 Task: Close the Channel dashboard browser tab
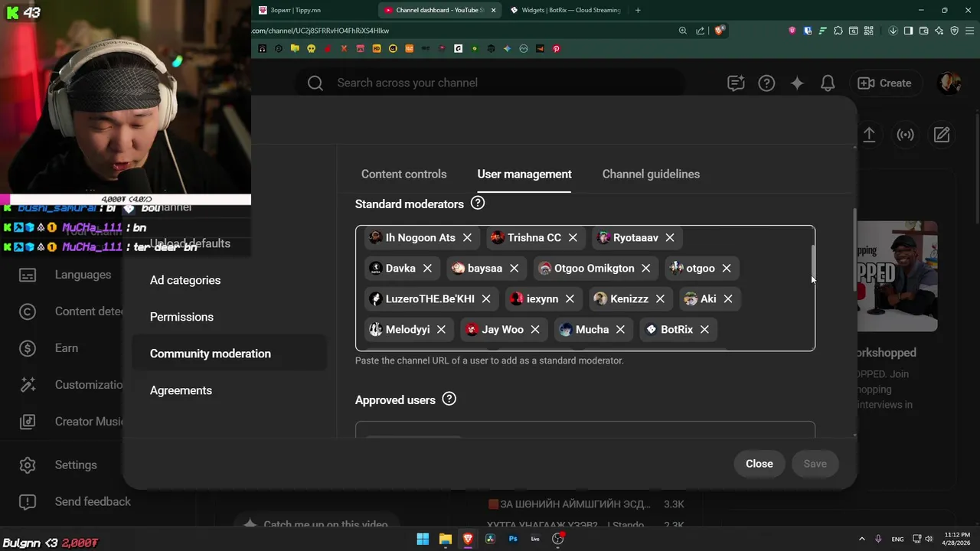(494, 10)
